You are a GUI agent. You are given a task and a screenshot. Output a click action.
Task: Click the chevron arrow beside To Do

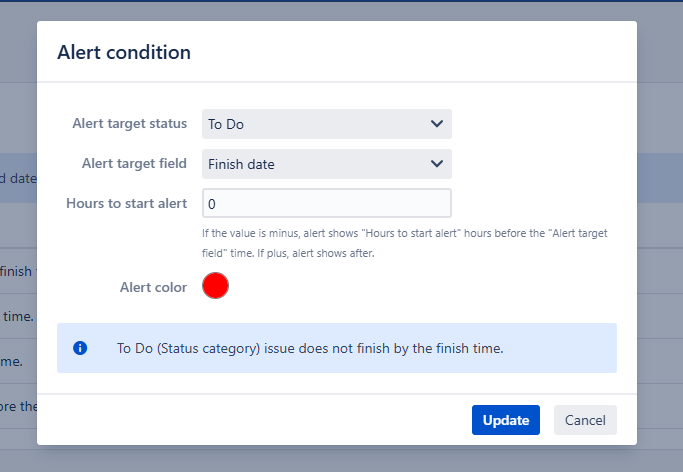point(436,124)
